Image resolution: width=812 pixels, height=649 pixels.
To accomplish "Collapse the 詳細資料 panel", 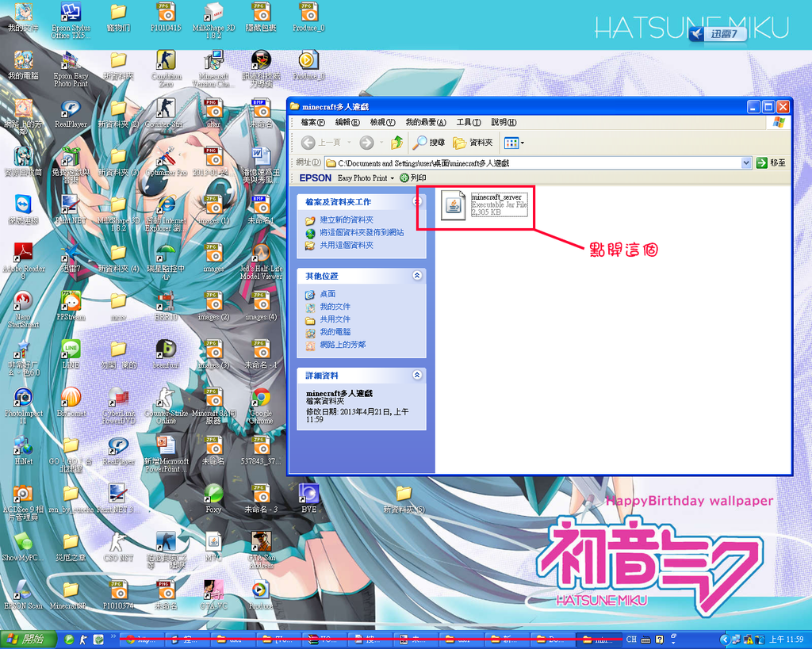I will 417,375.
